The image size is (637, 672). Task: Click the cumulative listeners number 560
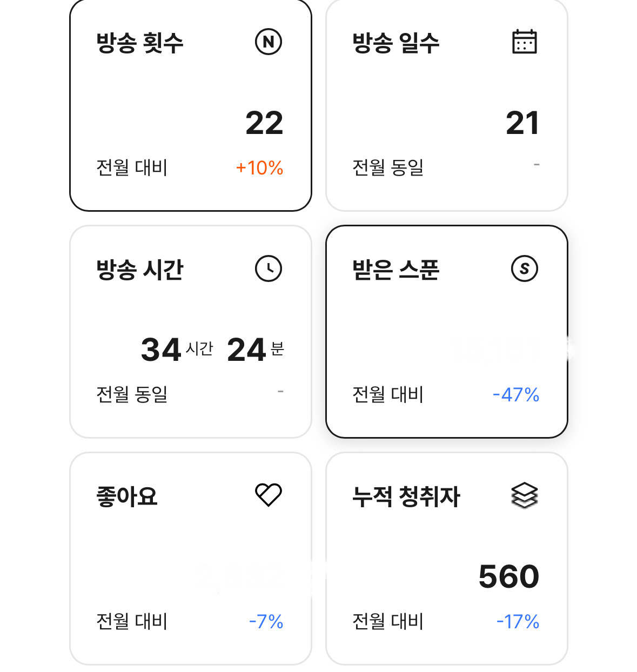pos(509,576)
